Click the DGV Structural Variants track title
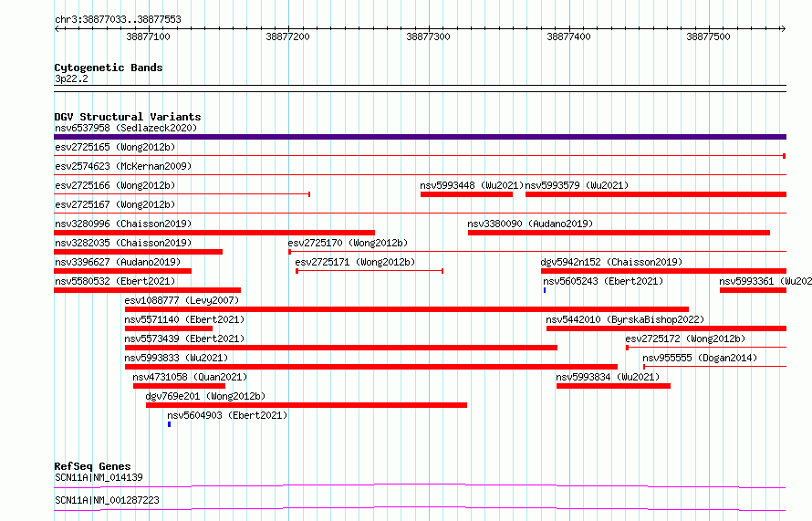 128,117
